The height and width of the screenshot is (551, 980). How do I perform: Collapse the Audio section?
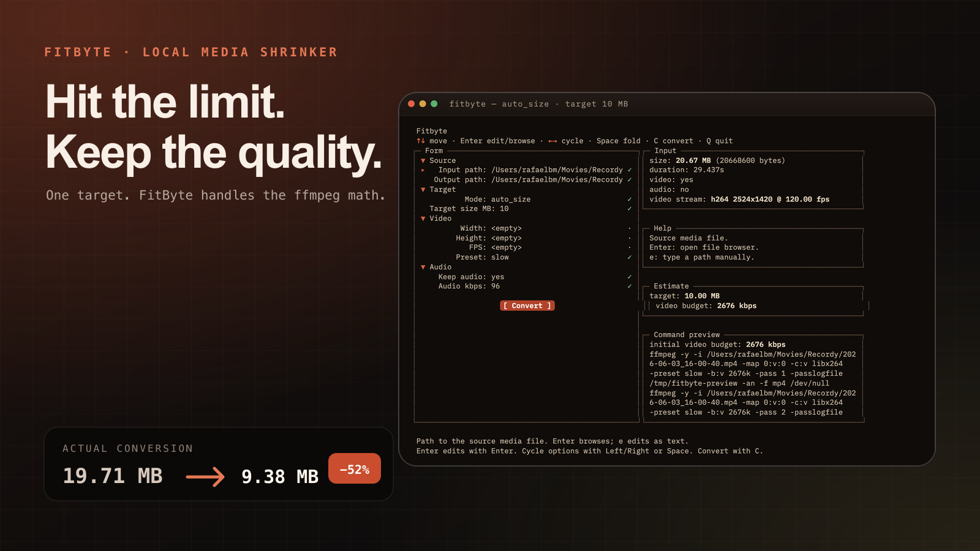click(x=423, y=268)
